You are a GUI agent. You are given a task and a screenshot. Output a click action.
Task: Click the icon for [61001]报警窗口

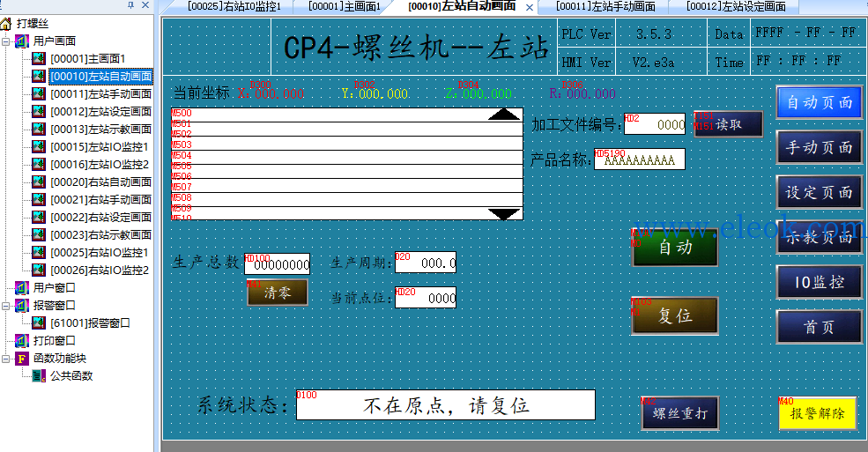tap(39, 322)
